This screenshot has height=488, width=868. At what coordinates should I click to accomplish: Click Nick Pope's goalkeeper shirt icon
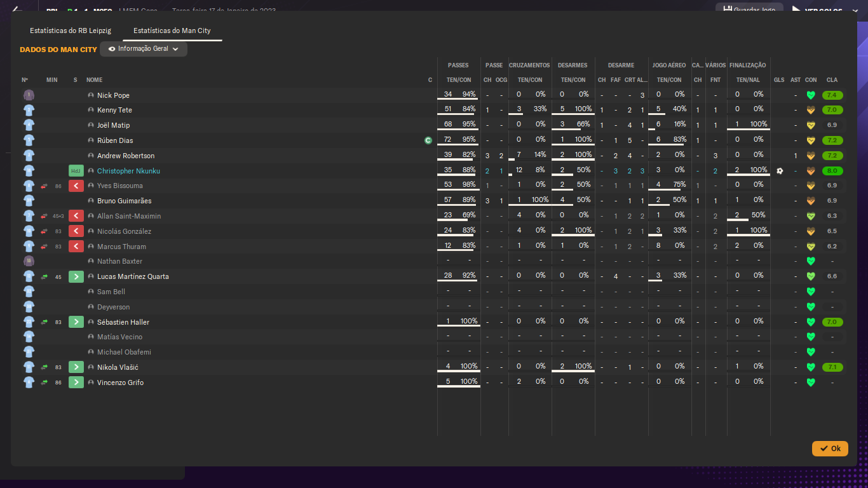pos(29,95)
